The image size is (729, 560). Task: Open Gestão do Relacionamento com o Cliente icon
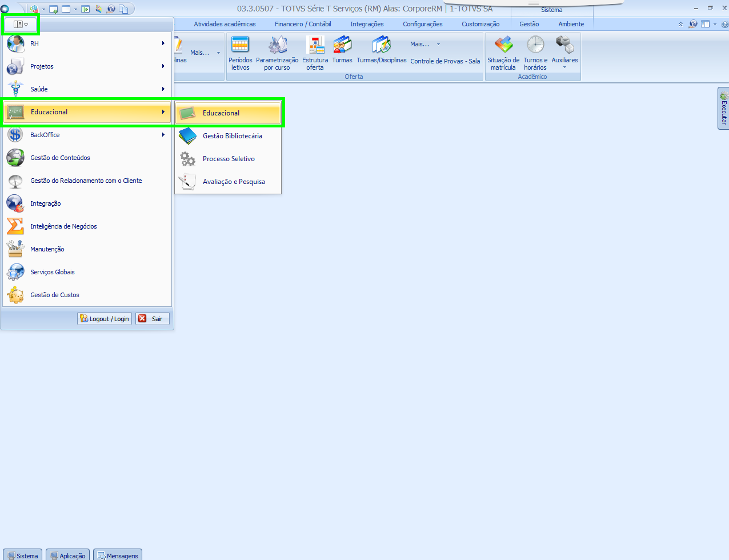15,181
